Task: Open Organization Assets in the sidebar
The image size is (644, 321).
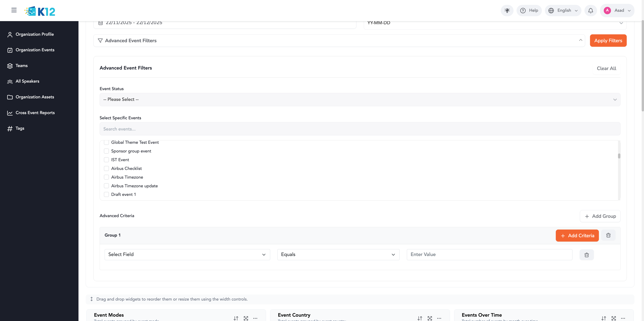Action: [35, 97]
